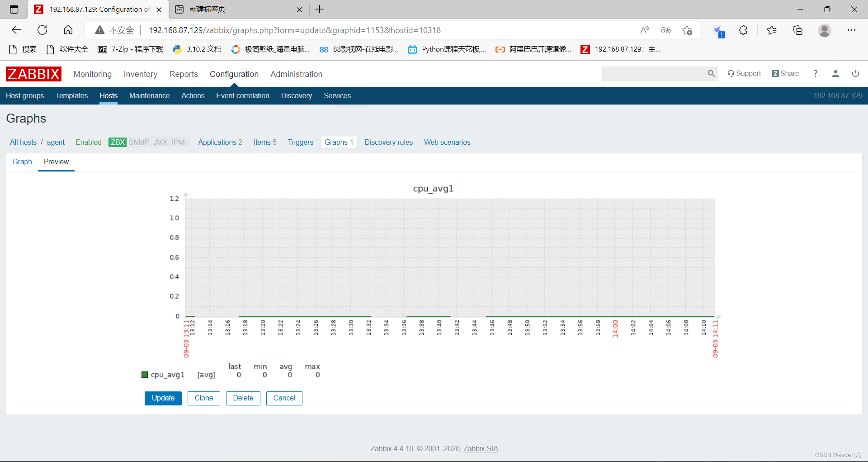Open tab actions menu icon
This screenshot has height=462, width=868.
[14, 9]
